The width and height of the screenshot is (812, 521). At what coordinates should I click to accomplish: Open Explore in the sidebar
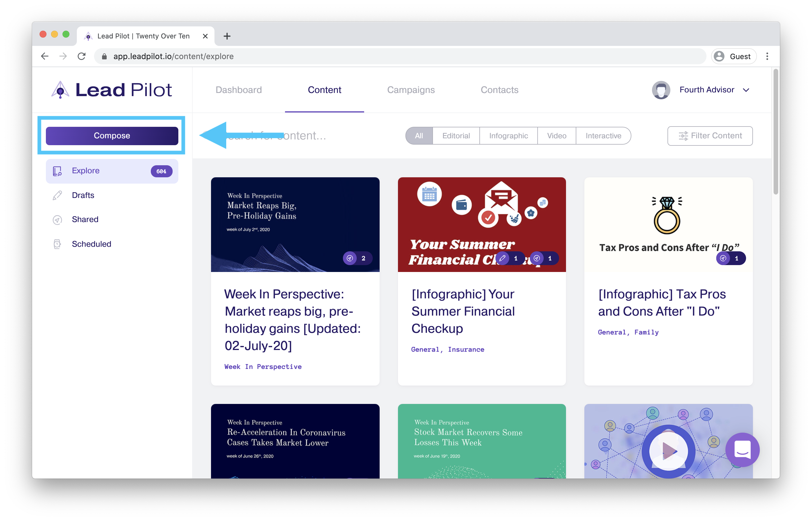click(112, 171)
